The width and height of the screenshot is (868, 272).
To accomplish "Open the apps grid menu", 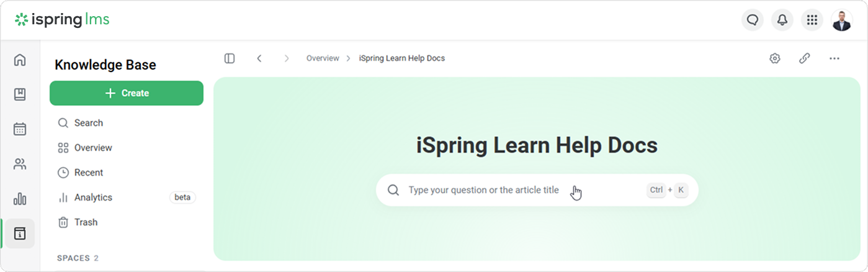I will (812, 20).
